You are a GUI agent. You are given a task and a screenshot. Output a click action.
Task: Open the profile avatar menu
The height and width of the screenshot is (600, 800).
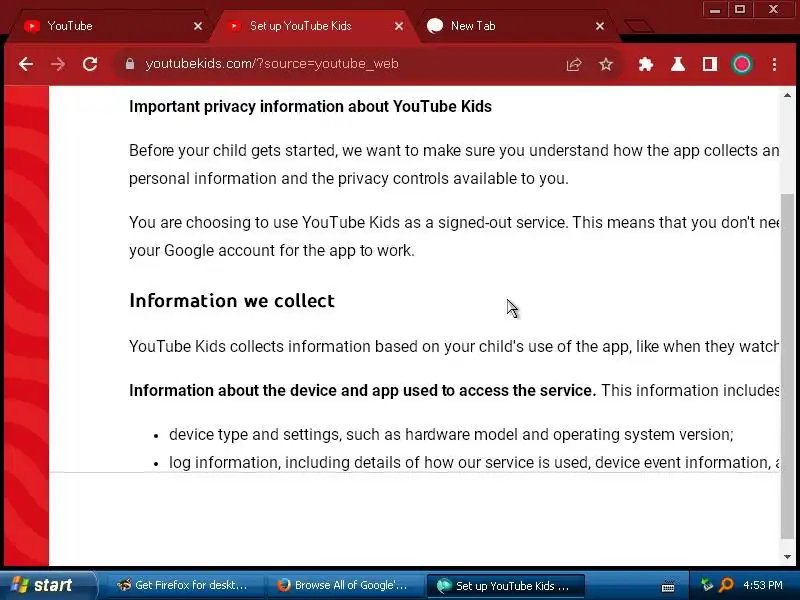[742, 64]
